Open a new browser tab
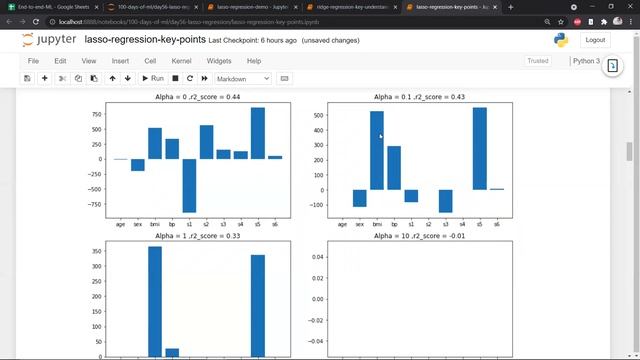 (x=511, y=7)
